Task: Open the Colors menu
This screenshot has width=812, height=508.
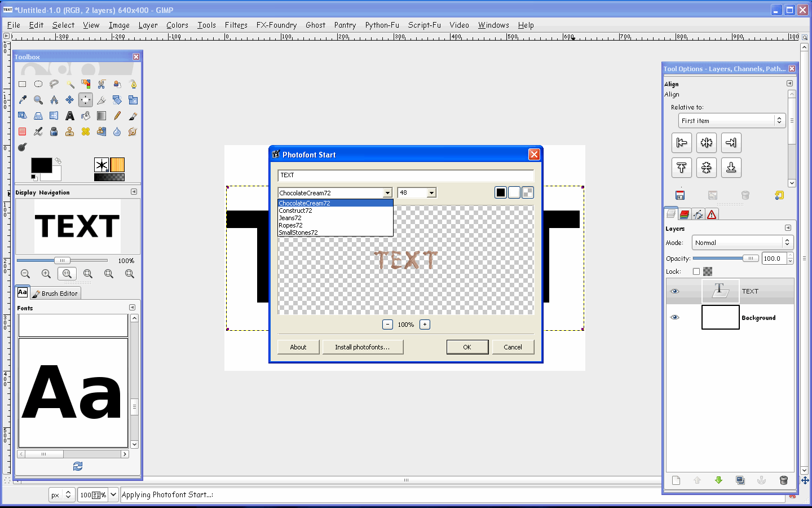Action: 177,25
